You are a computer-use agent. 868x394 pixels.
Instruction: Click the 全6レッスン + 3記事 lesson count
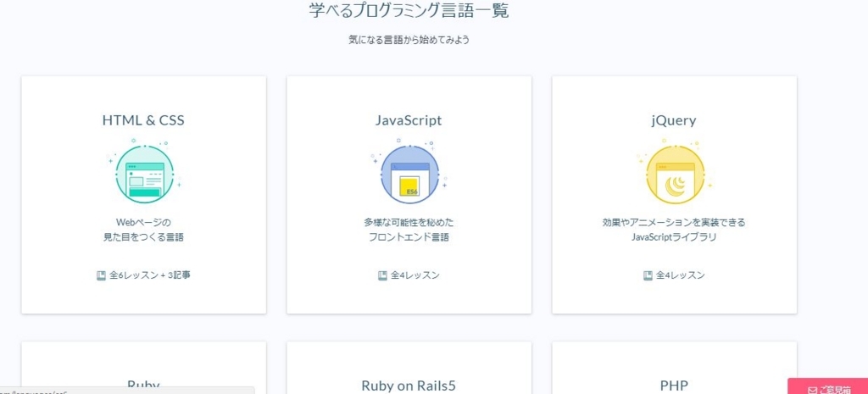[149, 275]
